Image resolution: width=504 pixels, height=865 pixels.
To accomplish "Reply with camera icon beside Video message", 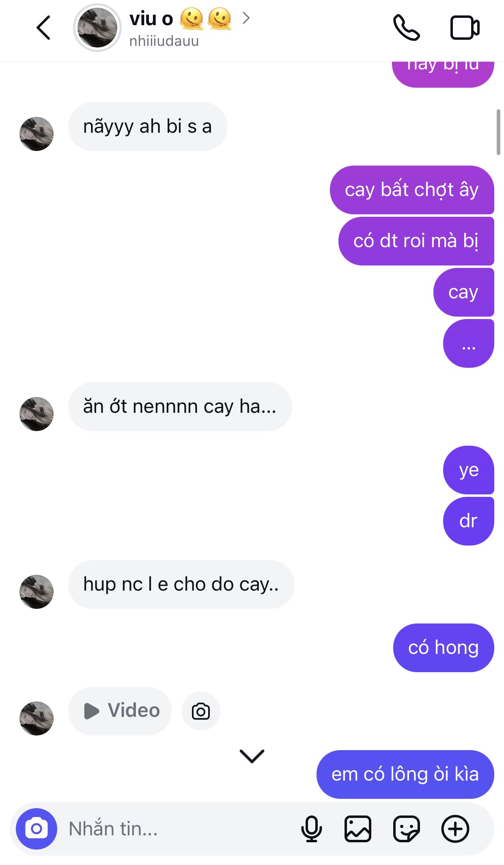I will 201,711.
